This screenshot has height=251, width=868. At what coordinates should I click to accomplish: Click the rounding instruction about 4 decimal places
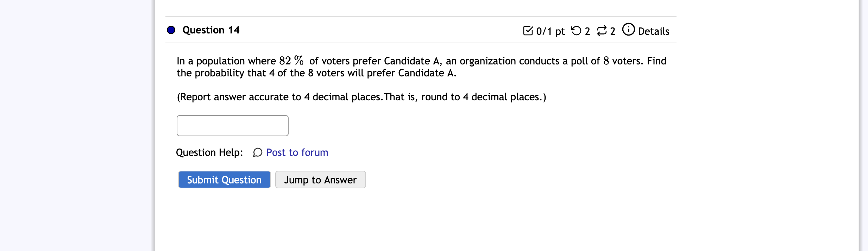click(361, 97)
